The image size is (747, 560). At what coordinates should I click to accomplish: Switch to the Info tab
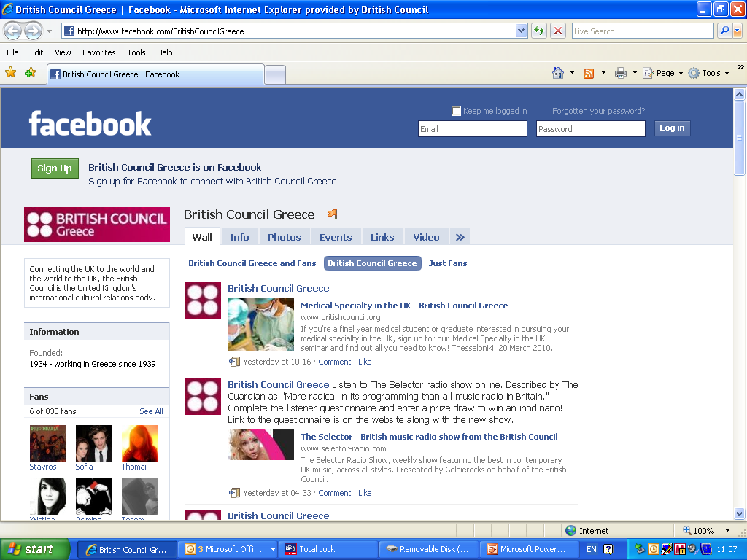click(239, 237)
